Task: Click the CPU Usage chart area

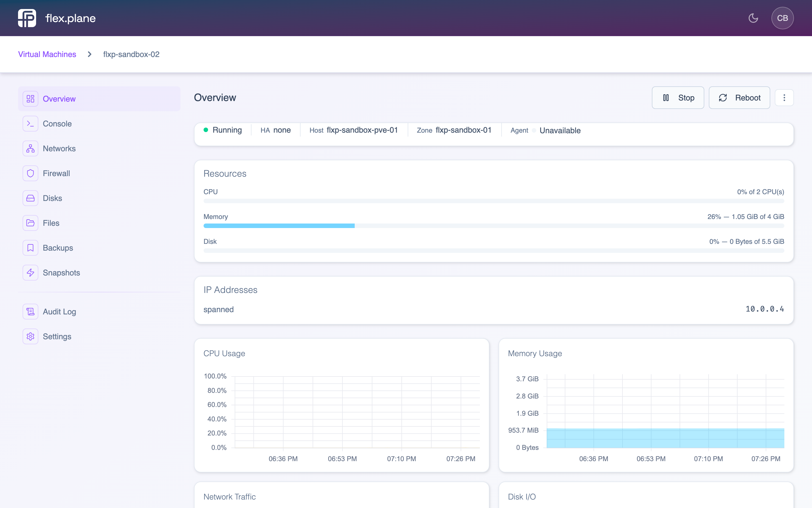Action: (357, 412)
